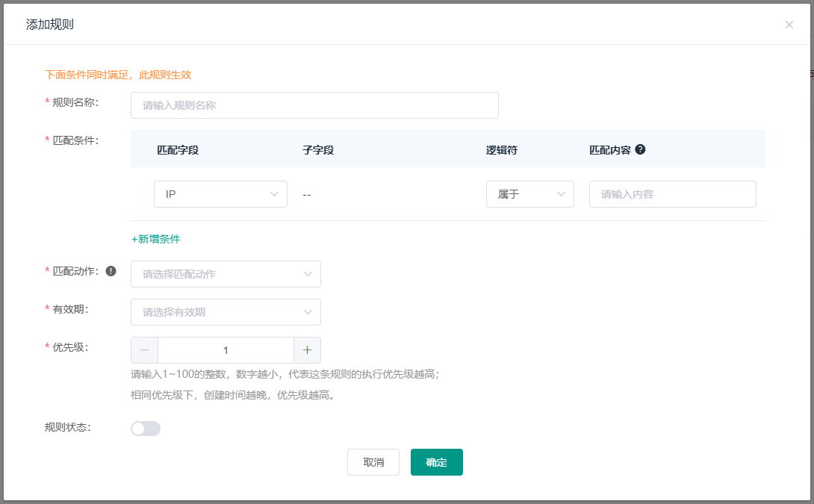Click the priority number field showing 1

coord(226,350)
